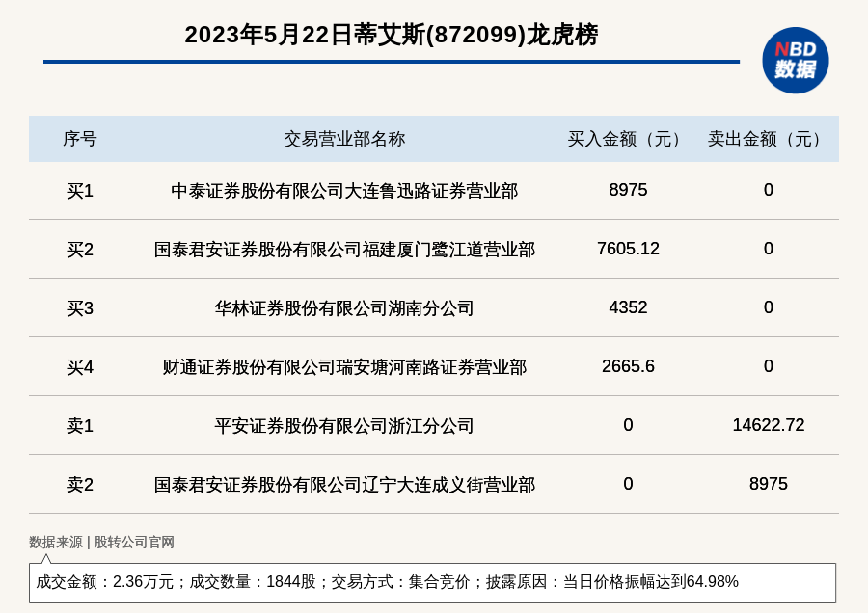
Task: Select the 卖2 row label
Action: pos(80,485)
